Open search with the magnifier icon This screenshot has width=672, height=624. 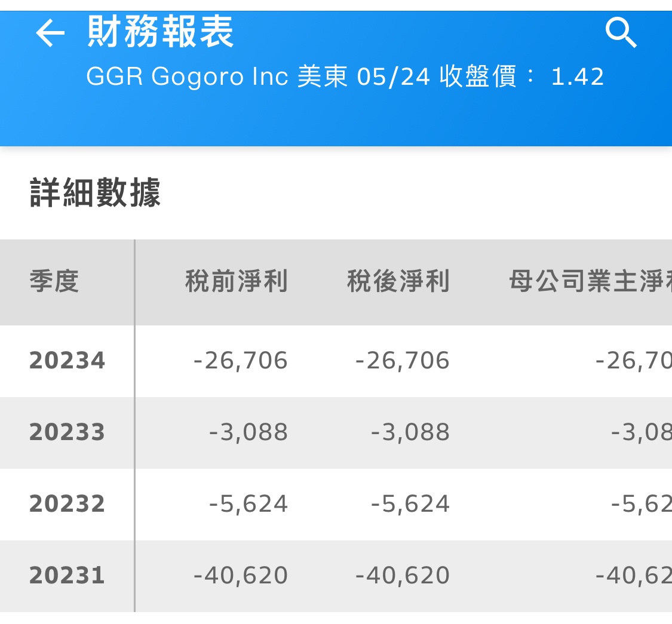(621, 33)
